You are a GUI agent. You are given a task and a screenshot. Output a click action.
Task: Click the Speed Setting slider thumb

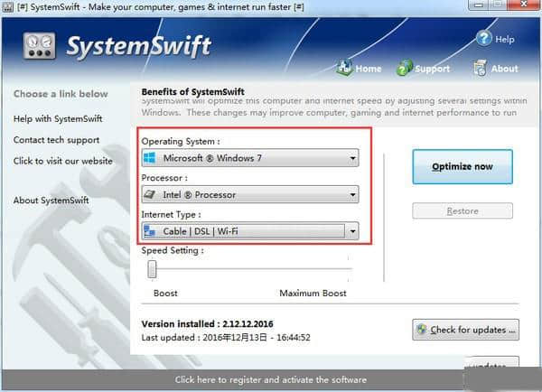(152, 269)
